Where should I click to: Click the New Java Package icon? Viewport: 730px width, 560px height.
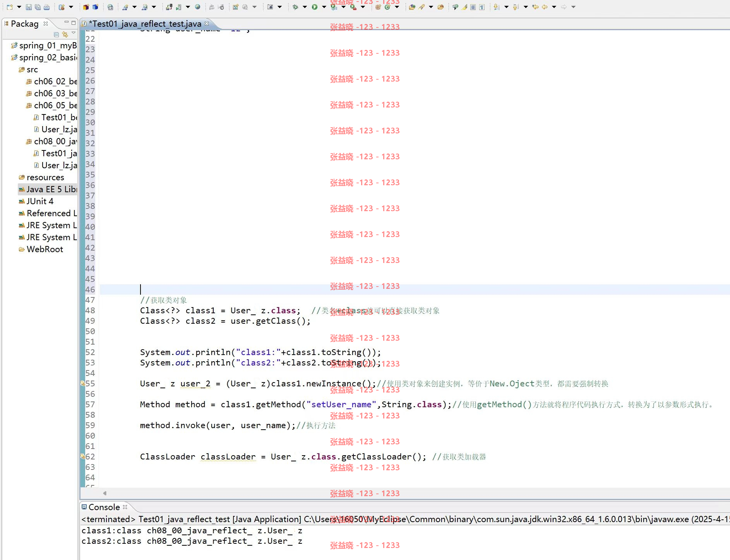378,7
